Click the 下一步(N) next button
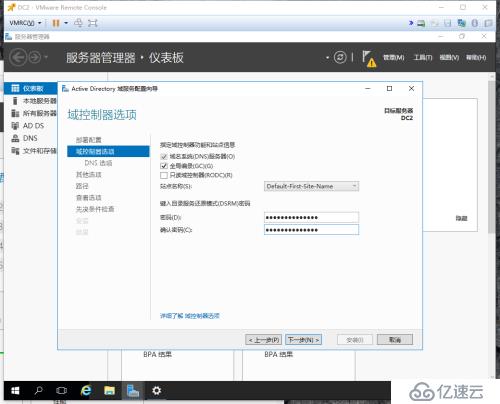Viewport: 500px width, 404px height. pos(303,340)
